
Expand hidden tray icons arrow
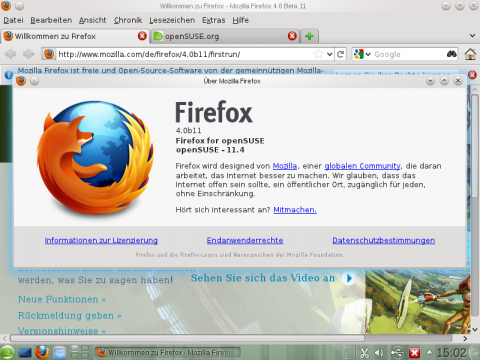click(429, 352)
